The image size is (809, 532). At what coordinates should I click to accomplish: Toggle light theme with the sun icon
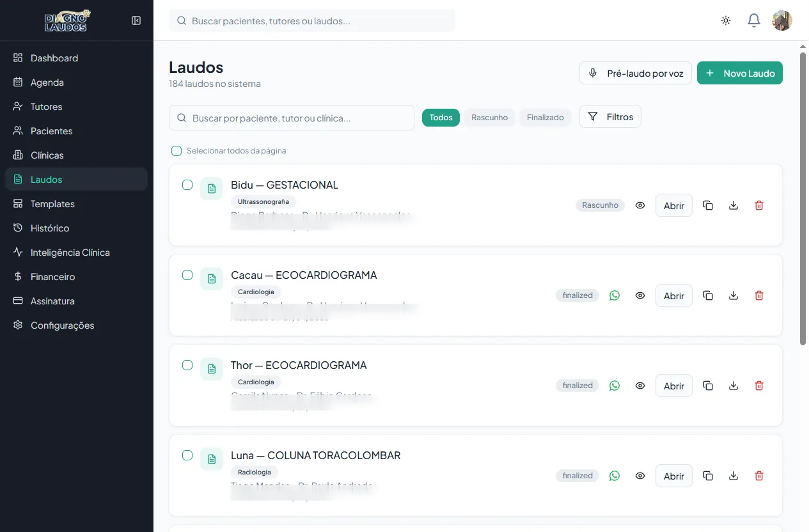pyautogui.click(x=726, y=20)
